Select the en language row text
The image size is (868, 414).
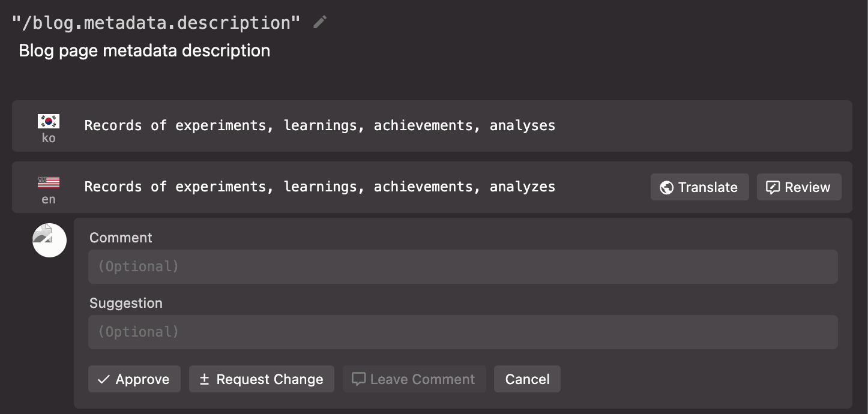click(x=320, y=187)
